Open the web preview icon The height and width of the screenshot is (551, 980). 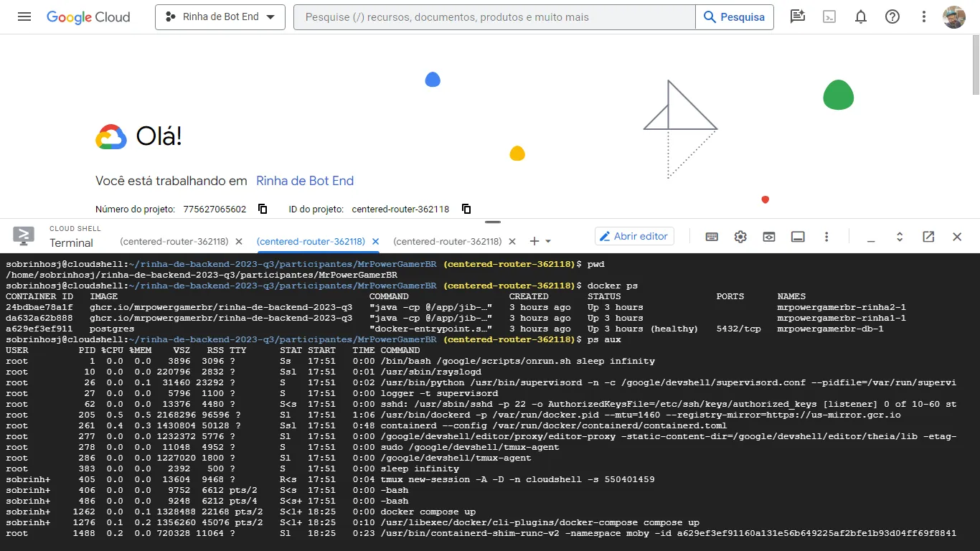[769, 237]
